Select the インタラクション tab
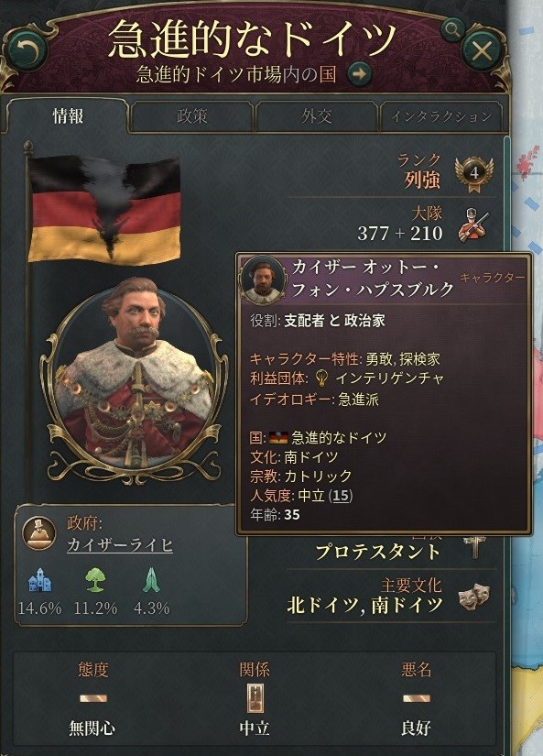The width and height of the screenshot is (543, 756). point(441,116)
